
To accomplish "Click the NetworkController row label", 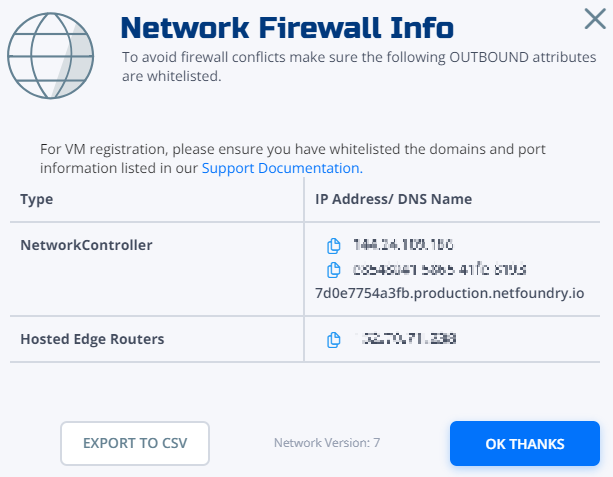I will pyautogui.click(x=86, y=245).
